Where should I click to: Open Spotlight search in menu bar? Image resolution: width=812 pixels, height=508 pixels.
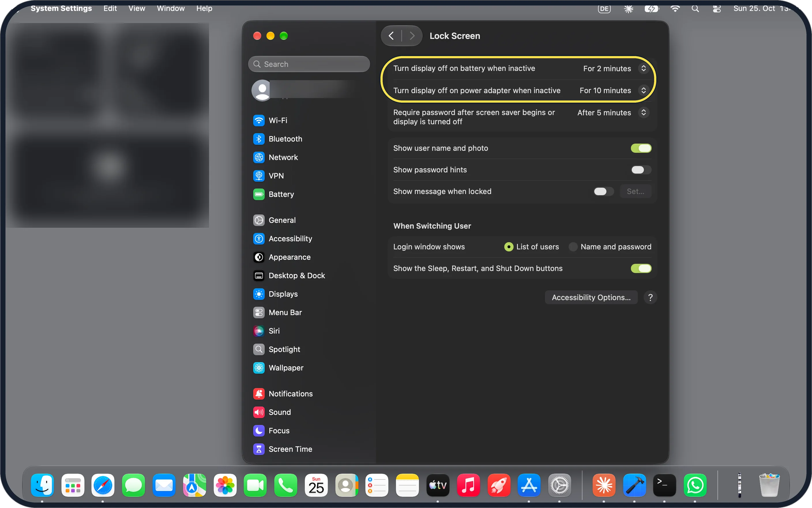click(x=695, y=9)
